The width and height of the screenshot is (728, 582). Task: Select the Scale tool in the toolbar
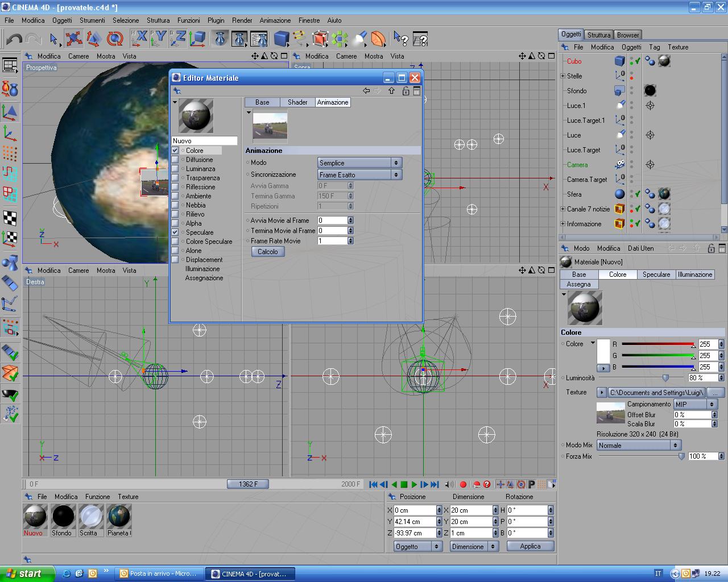[x=94, y=39]
